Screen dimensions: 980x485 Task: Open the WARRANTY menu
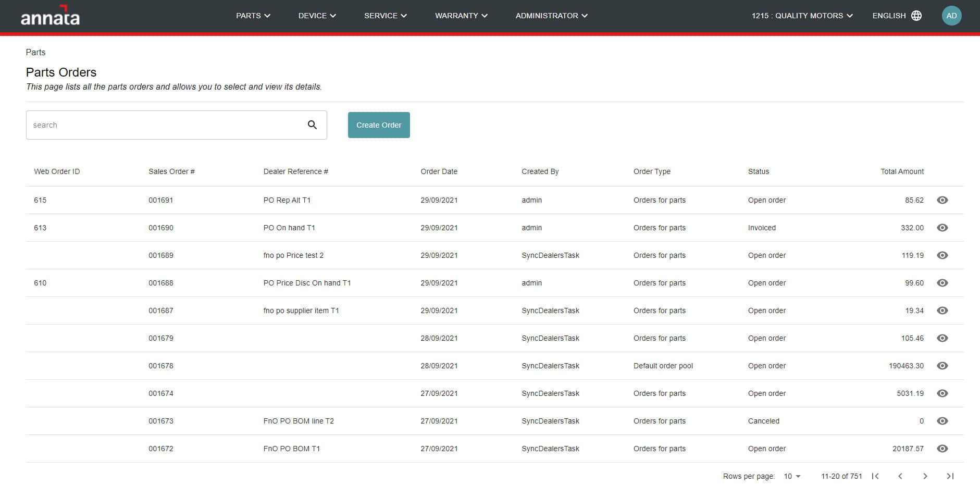click(x=461, y=16)
